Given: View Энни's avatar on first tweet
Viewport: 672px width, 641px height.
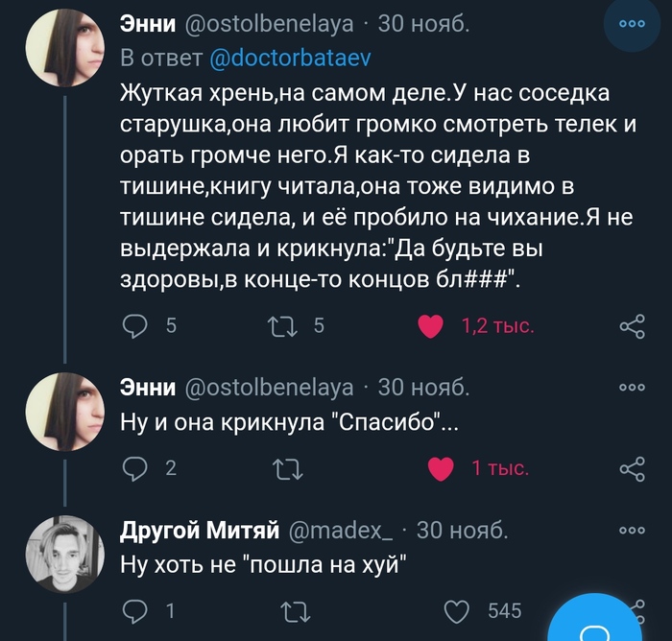Looking at the screenshot, I should click(63, 55).
